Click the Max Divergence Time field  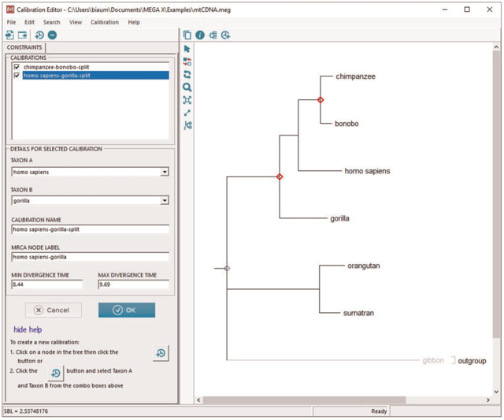coord(133,284)
